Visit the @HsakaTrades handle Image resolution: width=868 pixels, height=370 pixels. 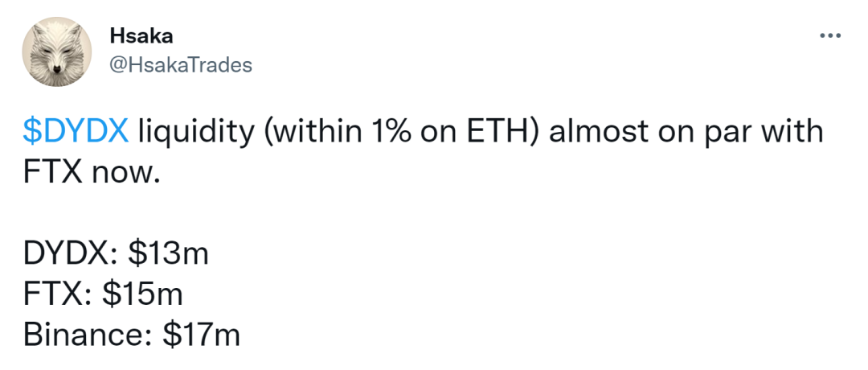click(181, 65)
